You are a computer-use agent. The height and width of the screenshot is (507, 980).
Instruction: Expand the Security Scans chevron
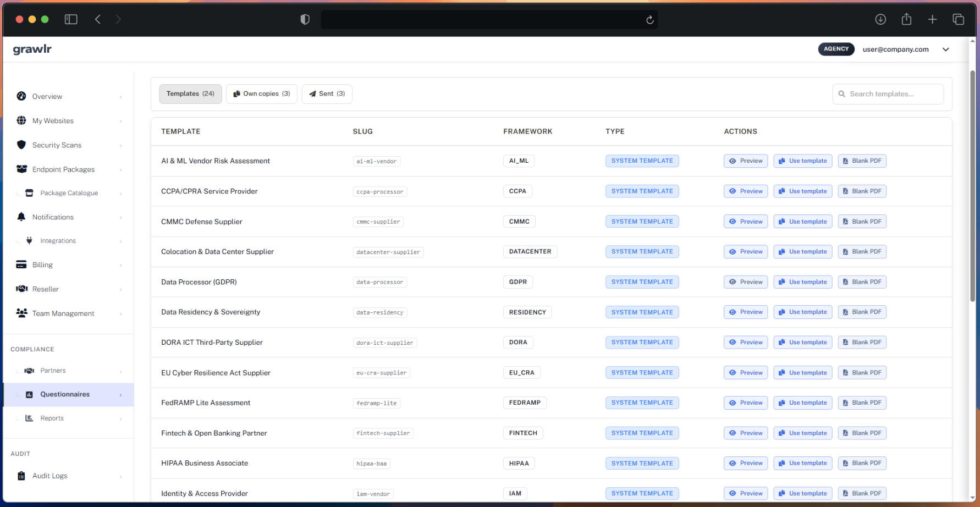pyautogui.click(x=120, y=145)
